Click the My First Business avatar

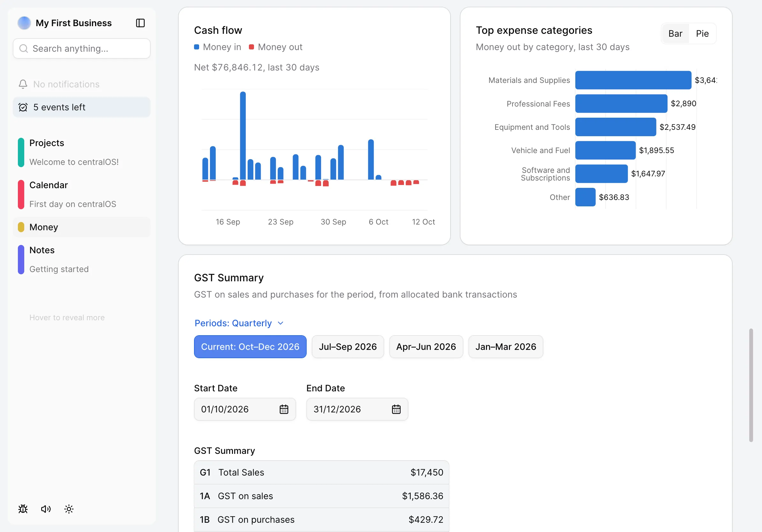[x=24, y=23]
